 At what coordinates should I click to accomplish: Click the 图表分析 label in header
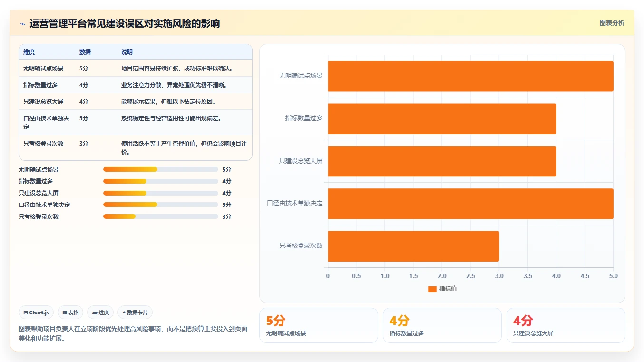coord(612,23)
